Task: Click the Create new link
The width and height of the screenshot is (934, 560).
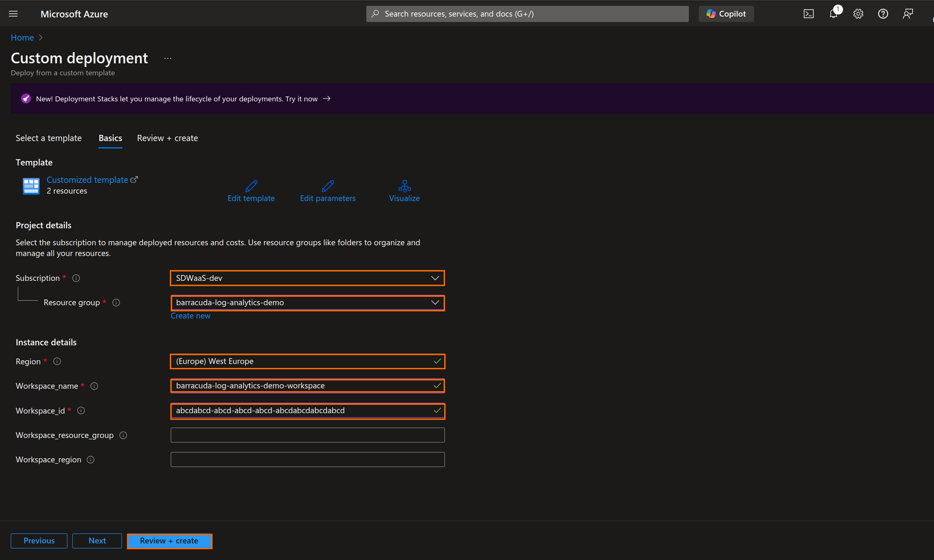Action: pyautogui.click(x=191, y=315)
